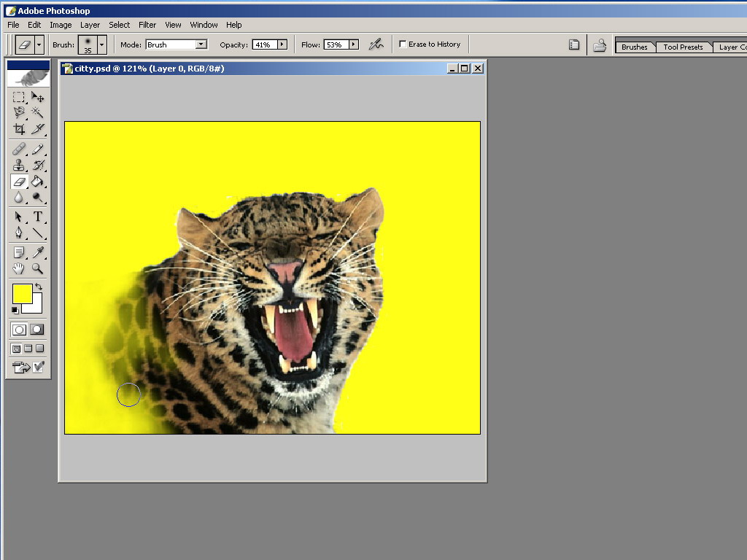
Task: Pick the Clone Stamp tool
Action: coord(19,165)
